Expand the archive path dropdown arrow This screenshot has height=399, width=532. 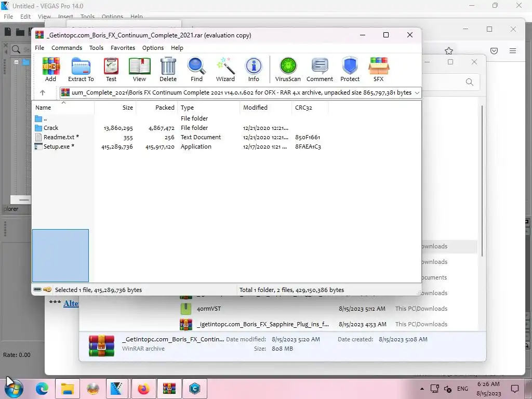pyautogui.click(x=417, y=92)
